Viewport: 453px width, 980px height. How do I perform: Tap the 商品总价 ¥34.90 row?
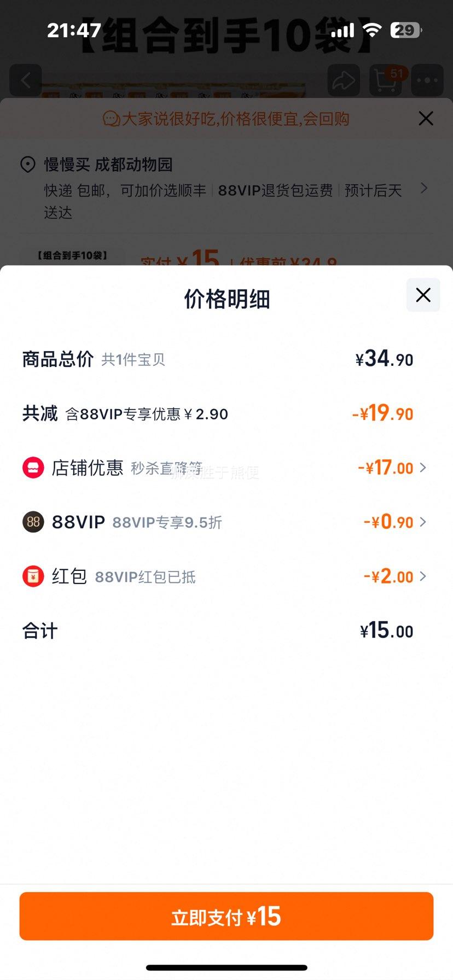pos(226,359)
